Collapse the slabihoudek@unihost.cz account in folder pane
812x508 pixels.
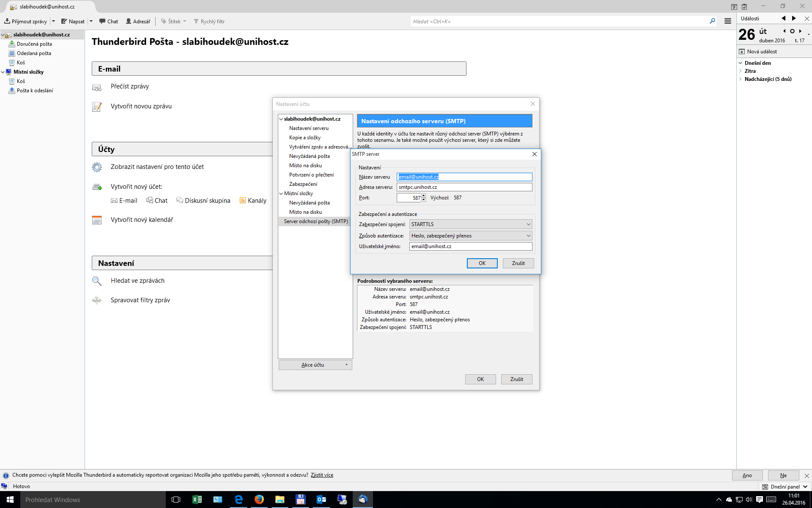point(3,35)
